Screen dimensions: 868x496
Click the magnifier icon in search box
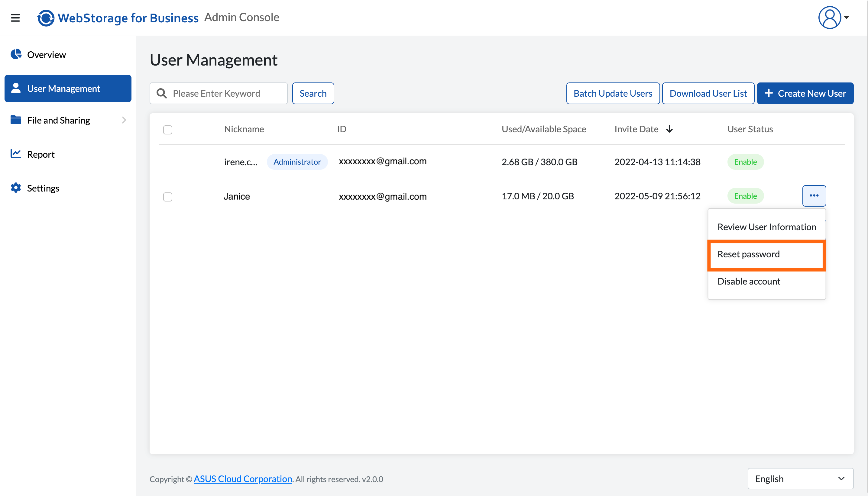[x=161, y=93]
